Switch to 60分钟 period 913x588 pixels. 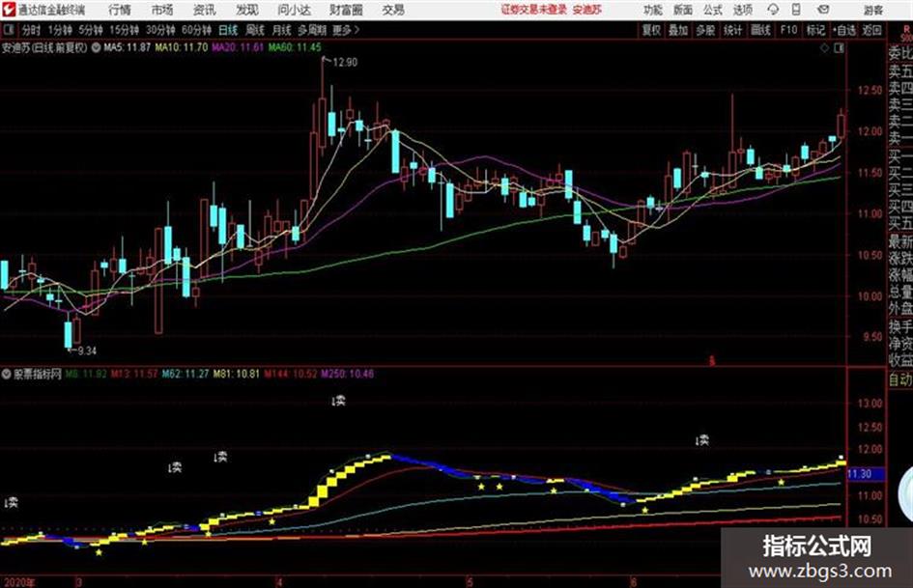click(196, 30)
